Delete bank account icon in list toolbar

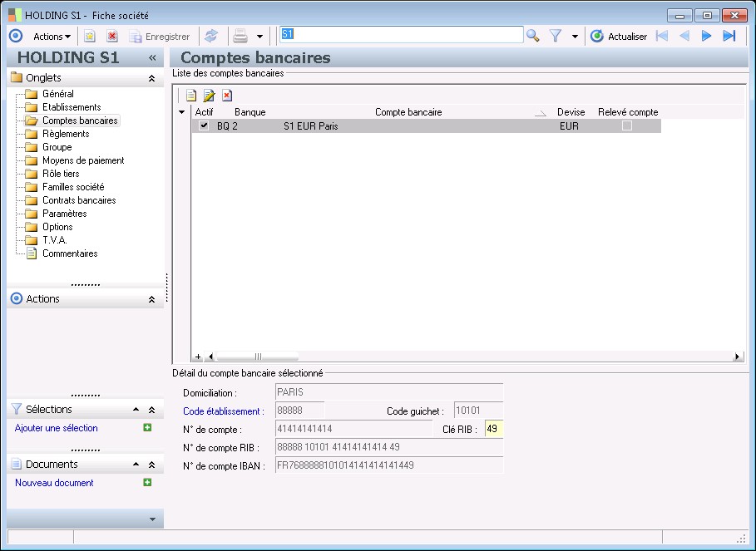pyautogui.click(x=227, y=96)
